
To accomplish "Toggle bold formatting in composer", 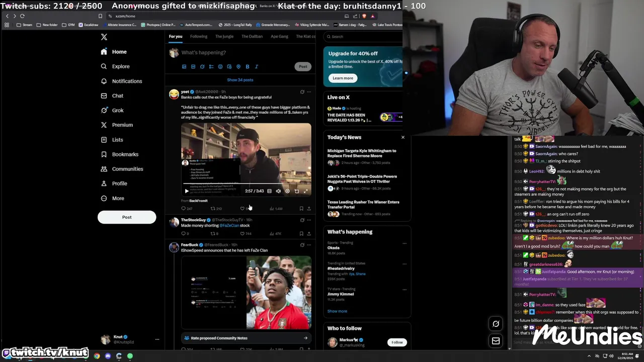I will tap(248, 66).
